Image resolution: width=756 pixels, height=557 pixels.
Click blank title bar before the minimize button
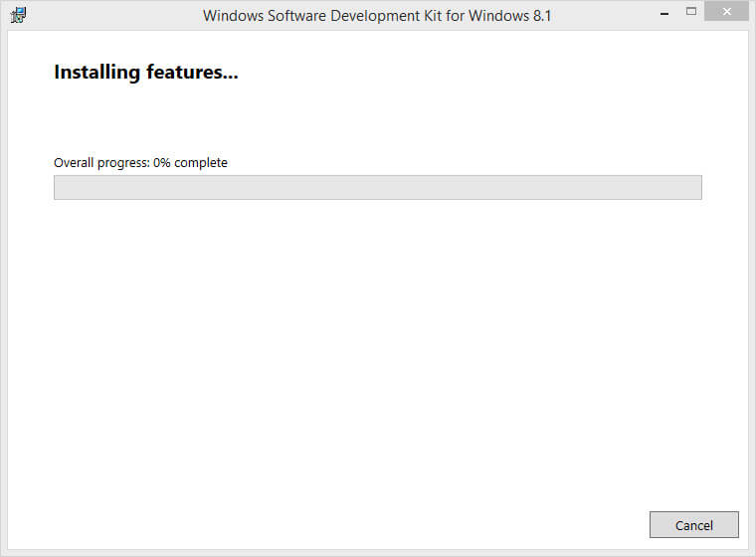click(x=607, y=15)
